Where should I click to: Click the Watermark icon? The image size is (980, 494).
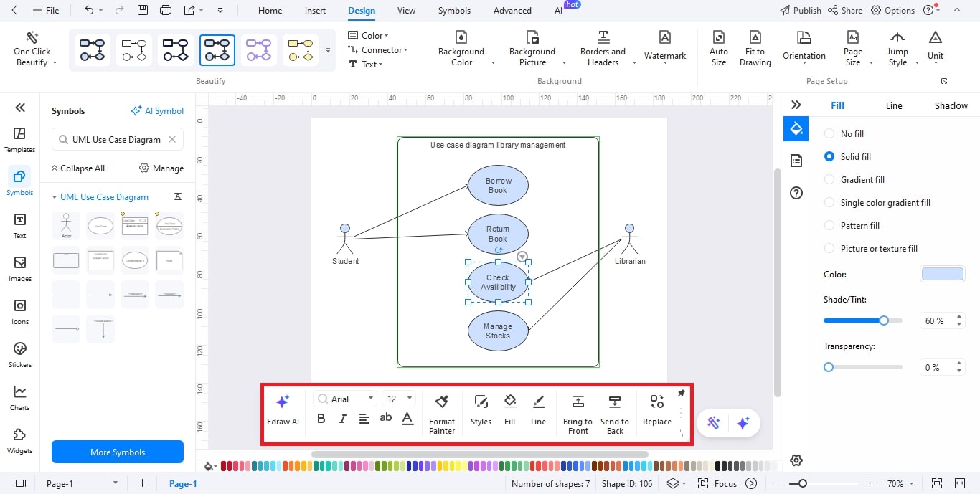(665, 38)
